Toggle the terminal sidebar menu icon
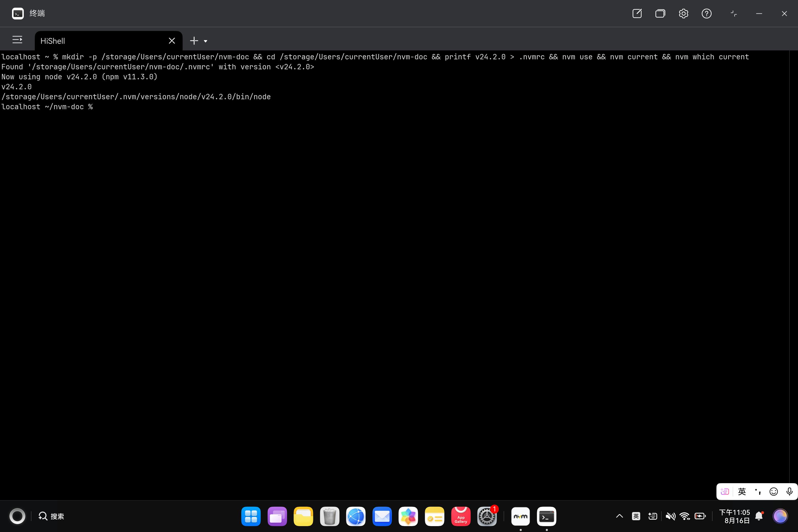The image size is (798, 532). pos(17,40)
